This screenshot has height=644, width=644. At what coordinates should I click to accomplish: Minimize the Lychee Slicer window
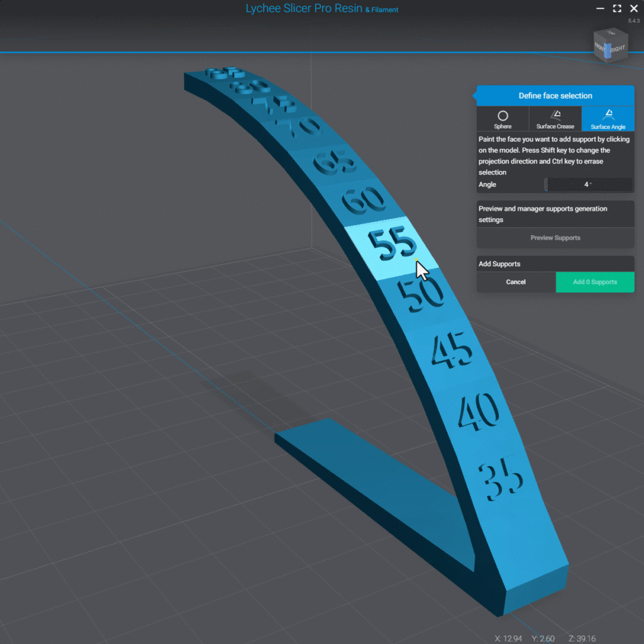[x=601, y=9]
